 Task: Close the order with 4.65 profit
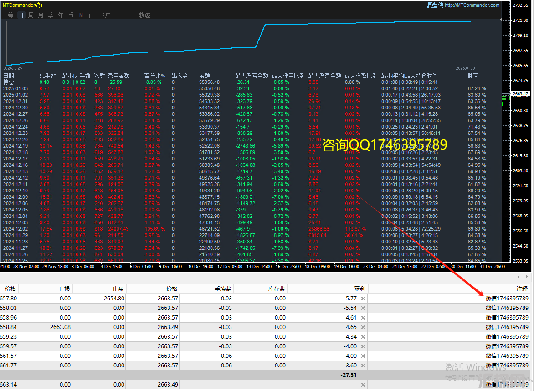363,327
